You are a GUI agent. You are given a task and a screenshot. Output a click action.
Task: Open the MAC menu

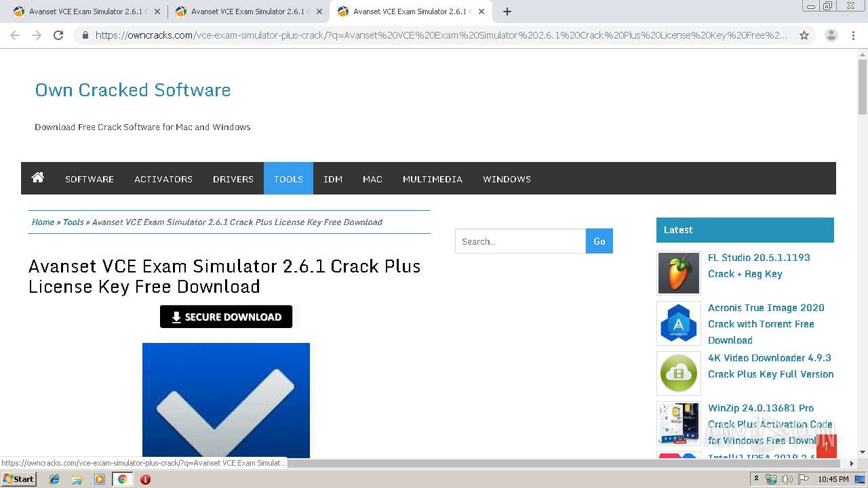[372, 179]
